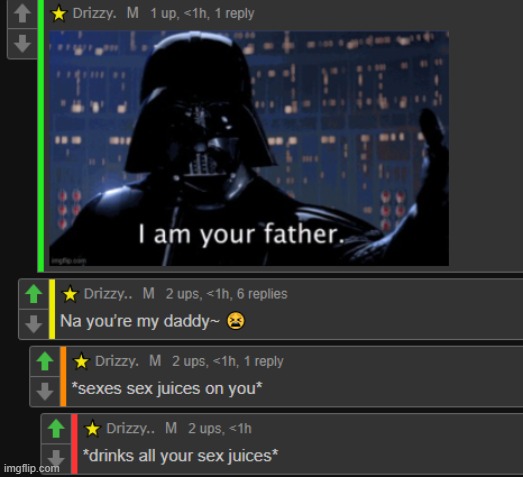Image resolution: width=523 pixels, height=477 pixels.
Task: Open Drizzy. profile on orange-bar comment
Action: click(x=117, y=361)
